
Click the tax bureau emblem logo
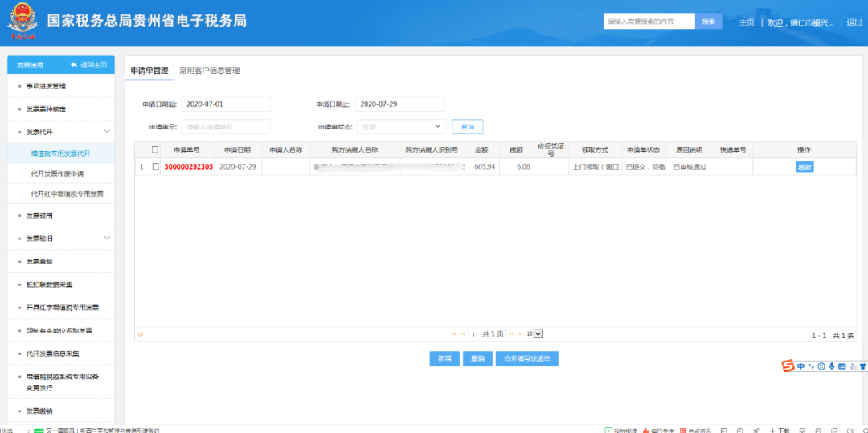coord(22,22)
